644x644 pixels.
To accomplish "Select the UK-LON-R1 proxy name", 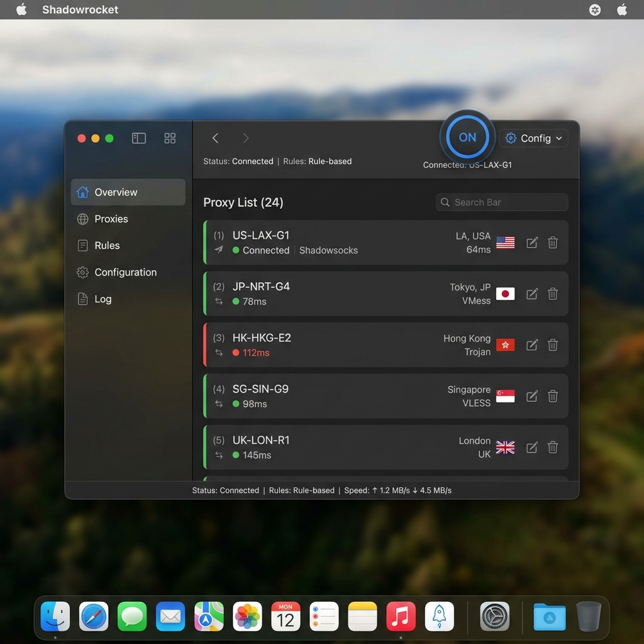I will (261, 440).
